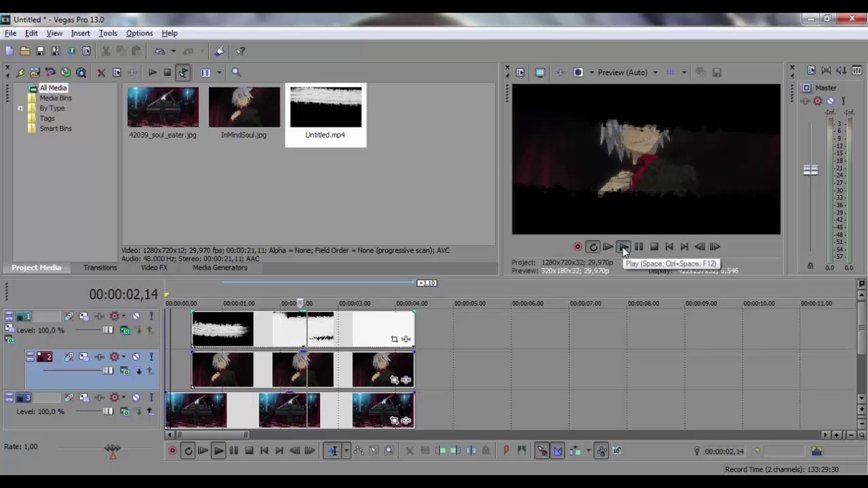Screen dimensions: 868x488
Task: Click Play in the timeline transport bar
Action: tap(218, 451)
